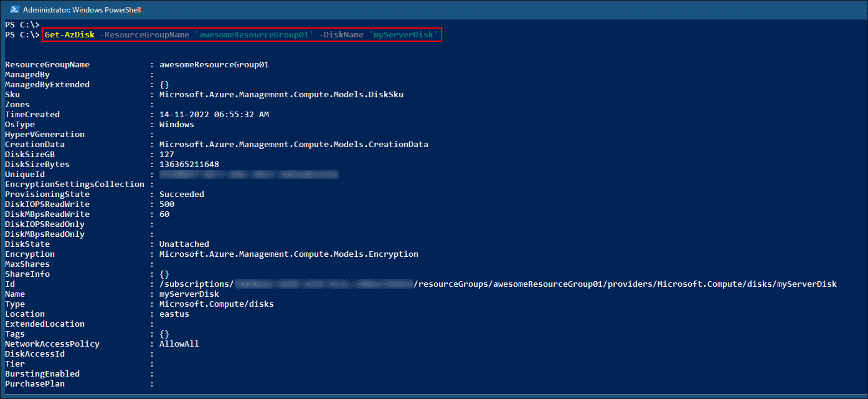Select the ProvisioningState value 'Succeeded'

pyautogui.click(x=181, y=194)
